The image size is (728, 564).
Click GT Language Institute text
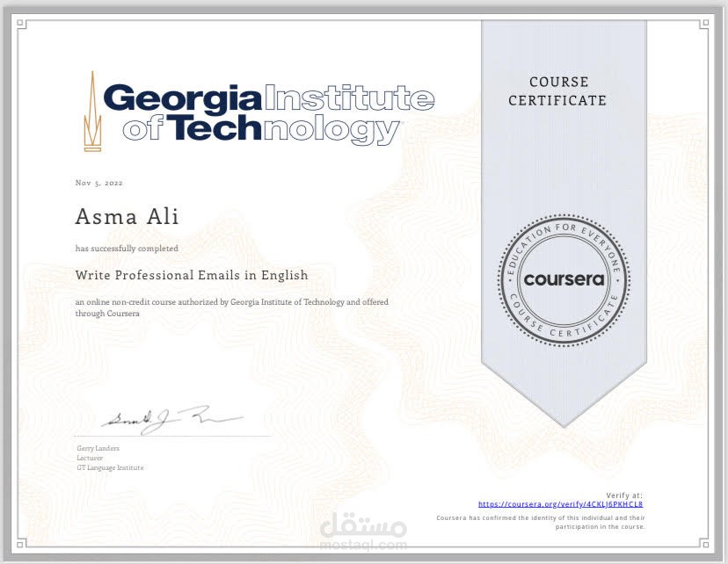(x=110, y=467)
